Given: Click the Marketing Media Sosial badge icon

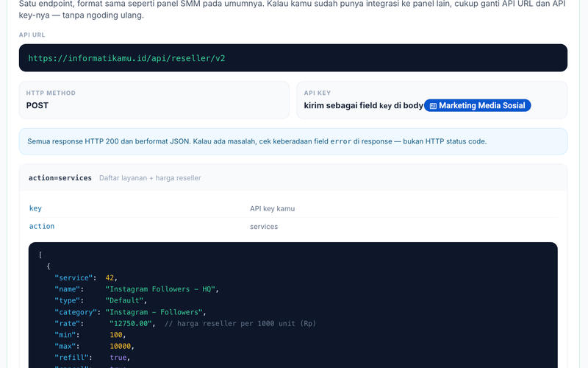Looking at the screenshot, I should click(433, 106).
